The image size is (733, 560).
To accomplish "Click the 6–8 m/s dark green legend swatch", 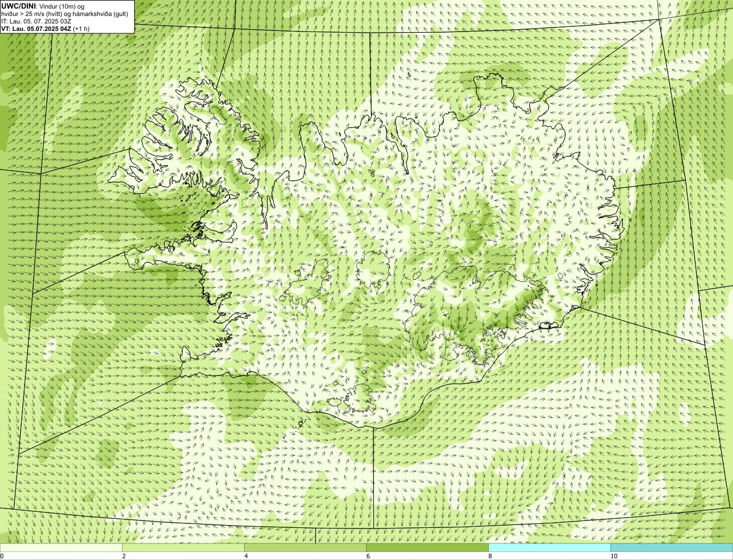I will click(x=427, y=547).
